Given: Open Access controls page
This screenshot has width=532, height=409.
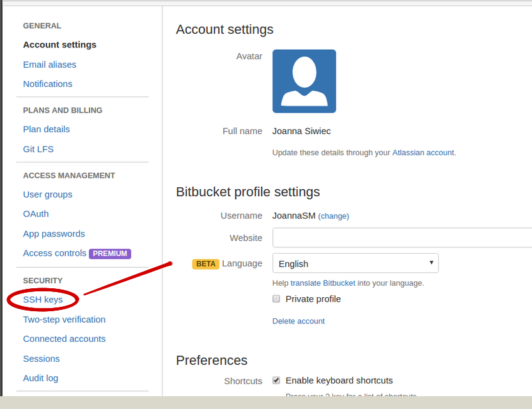Looking at the screenshot, I should [x=54, y=253].
